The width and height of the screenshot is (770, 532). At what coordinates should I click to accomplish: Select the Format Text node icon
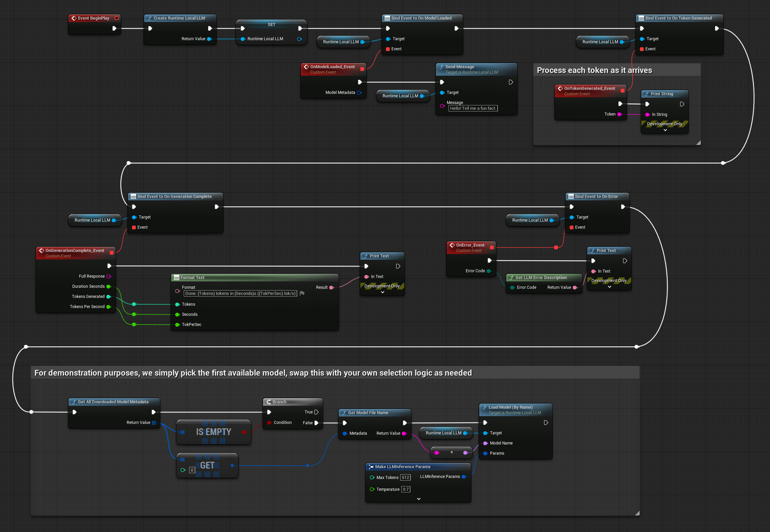pos(177,277)
